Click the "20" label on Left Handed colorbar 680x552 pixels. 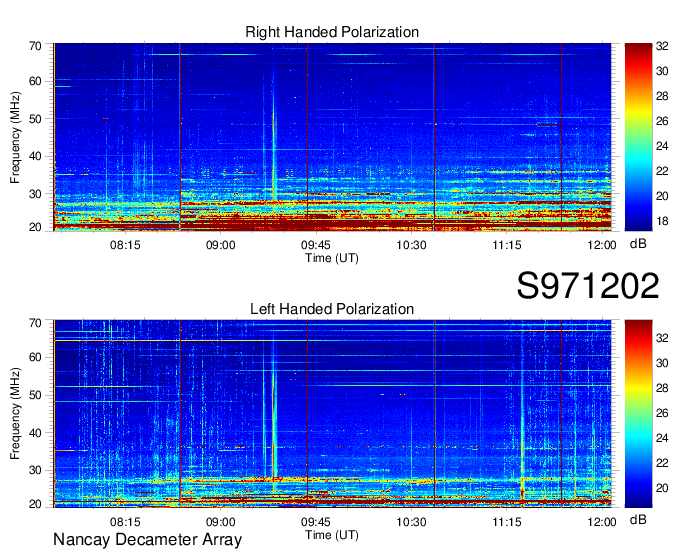662,488
